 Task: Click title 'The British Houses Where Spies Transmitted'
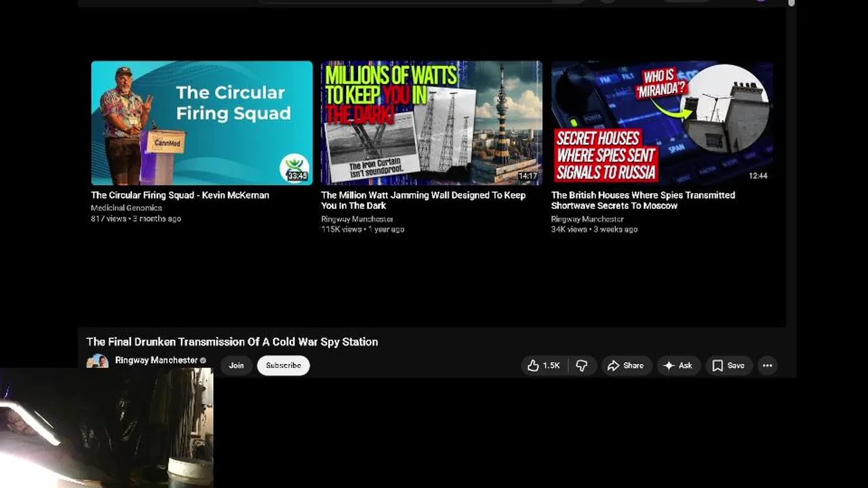point(643,201)
